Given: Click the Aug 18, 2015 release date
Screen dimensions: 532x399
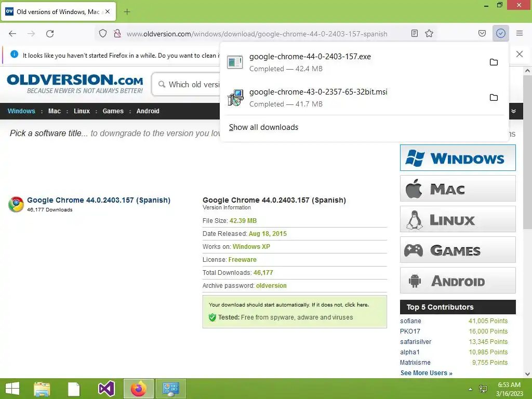Looking at the screenshot, I should tap(268, 234).
